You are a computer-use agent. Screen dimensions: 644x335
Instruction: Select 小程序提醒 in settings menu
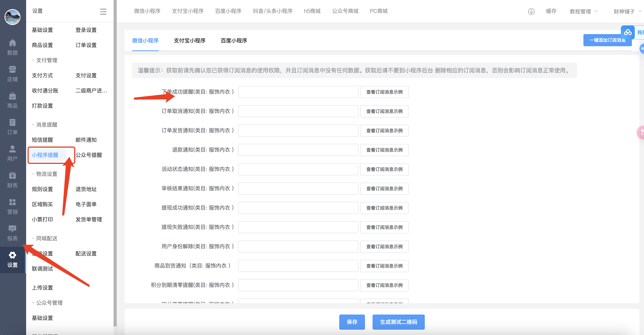click(45, 155)
